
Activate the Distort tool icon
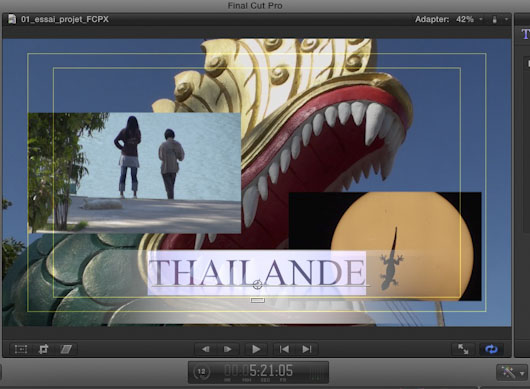pos(66,349)
